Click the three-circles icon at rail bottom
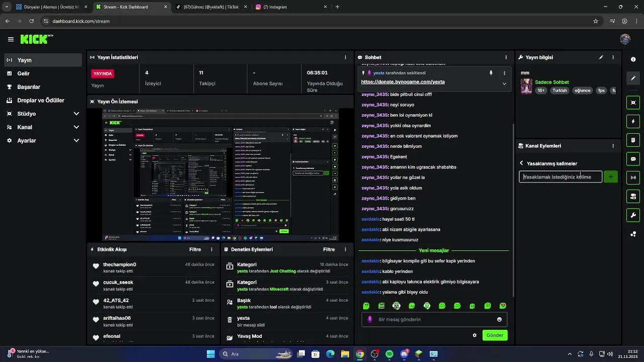Screen dimensions: 644x362 pos(633,234)
